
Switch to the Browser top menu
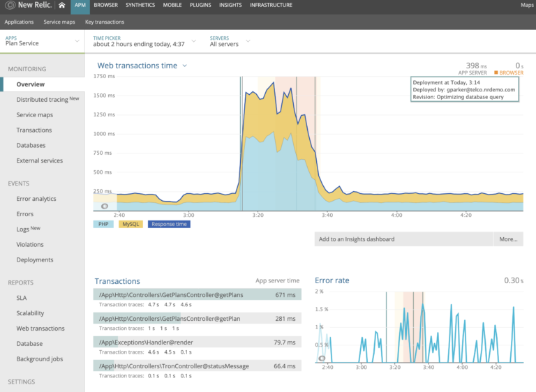coord(105,6)
